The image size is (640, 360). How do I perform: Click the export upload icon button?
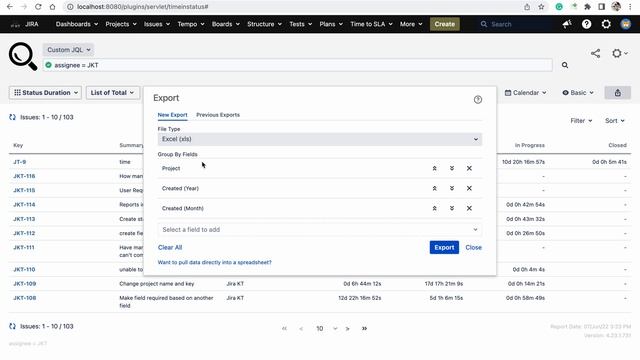coord(618,93)
